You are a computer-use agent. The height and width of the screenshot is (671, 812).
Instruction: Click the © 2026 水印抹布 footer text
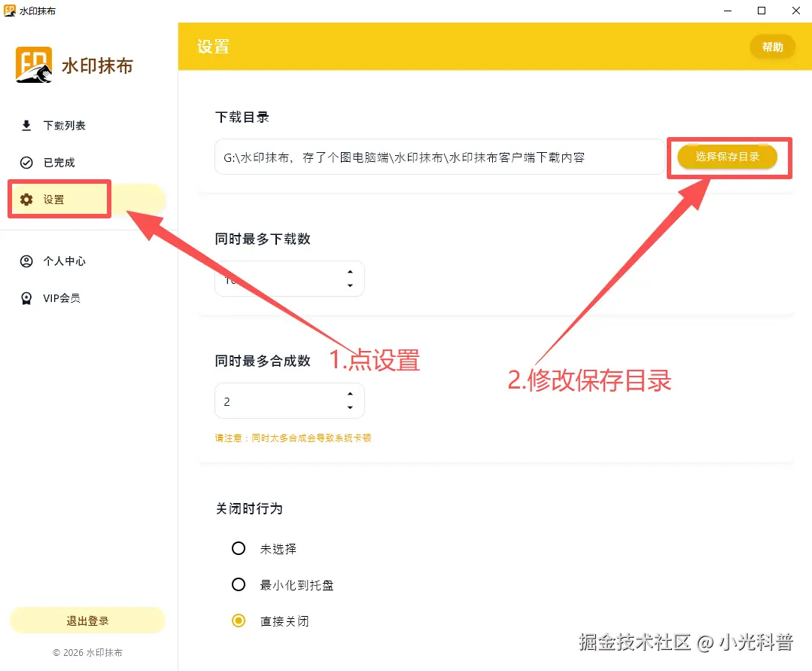click(x=87, y=653)
